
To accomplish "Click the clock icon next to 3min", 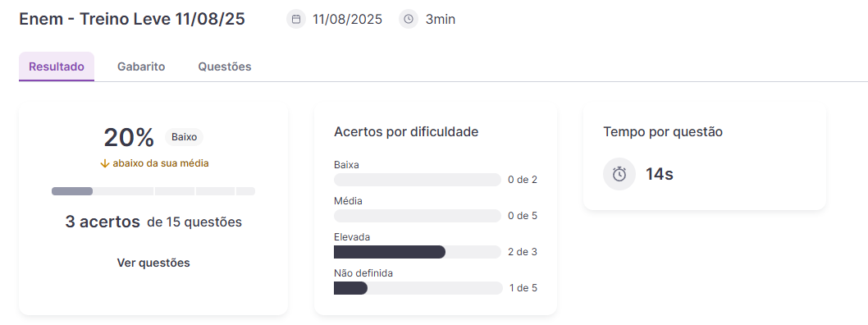I will (409, 20).
